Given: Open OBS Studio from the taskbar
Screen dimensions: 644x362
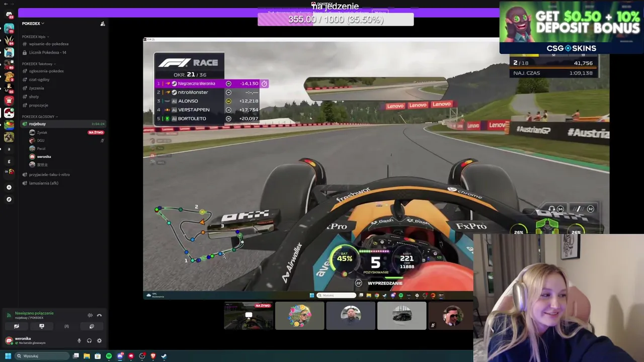Looking at the screenshot, I should 142,356.
